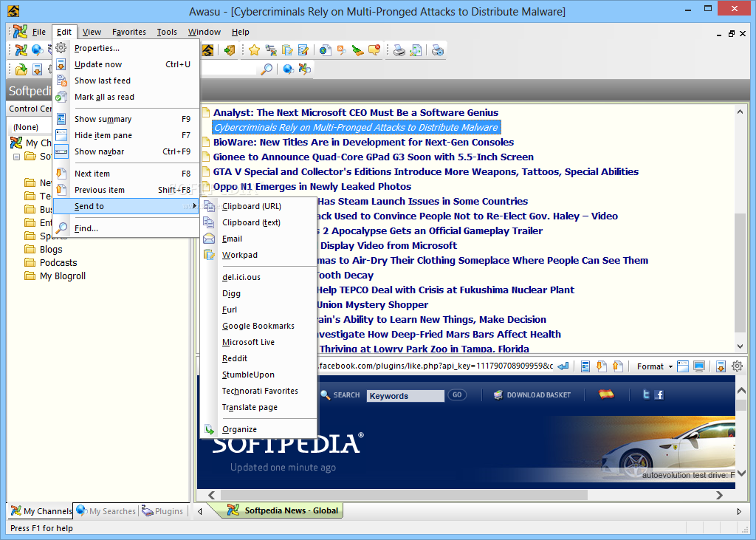
Task: Choose Properties... in the Edit menu
Action: click(126, 48)
